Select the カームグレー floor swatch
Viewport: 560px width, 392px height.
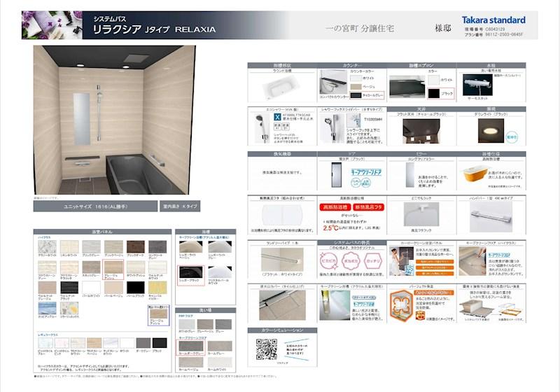coord(220,346)
